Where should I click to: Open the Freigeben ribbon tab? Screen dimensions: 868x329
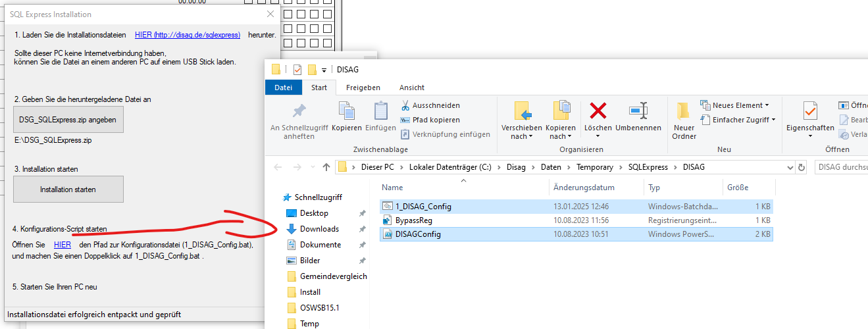click(x=363, y=88)
